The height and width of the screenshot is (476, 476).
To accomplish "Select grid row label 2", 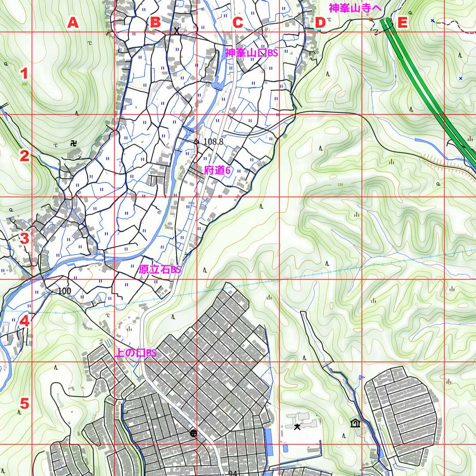I will [x=25, y=156].
